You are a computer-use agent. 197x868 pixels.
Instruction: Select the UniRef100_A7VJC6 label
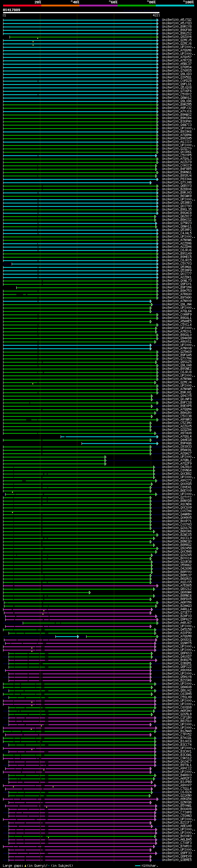pyautogui.click(x=177, y=111)
